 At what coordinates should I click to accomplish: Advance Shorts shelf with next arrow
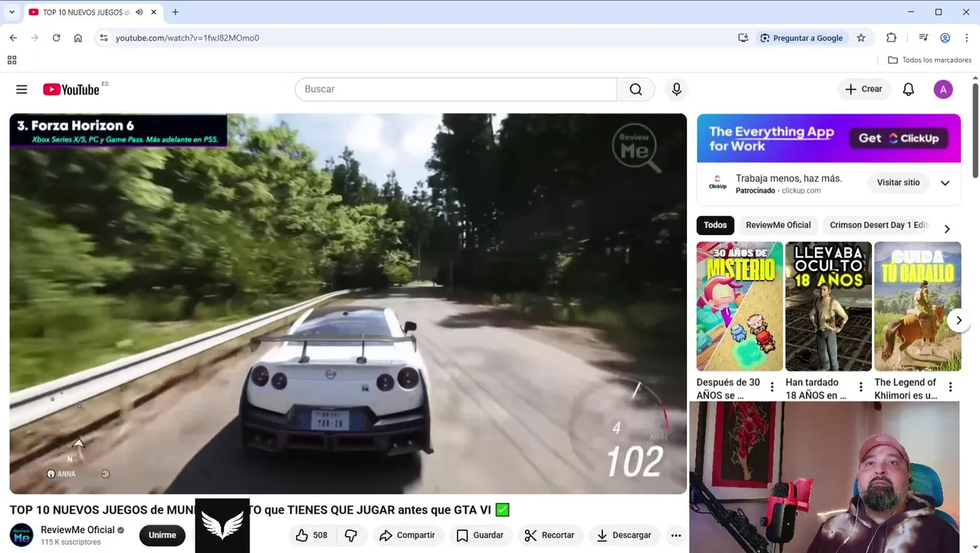click(x=959, y=320)
